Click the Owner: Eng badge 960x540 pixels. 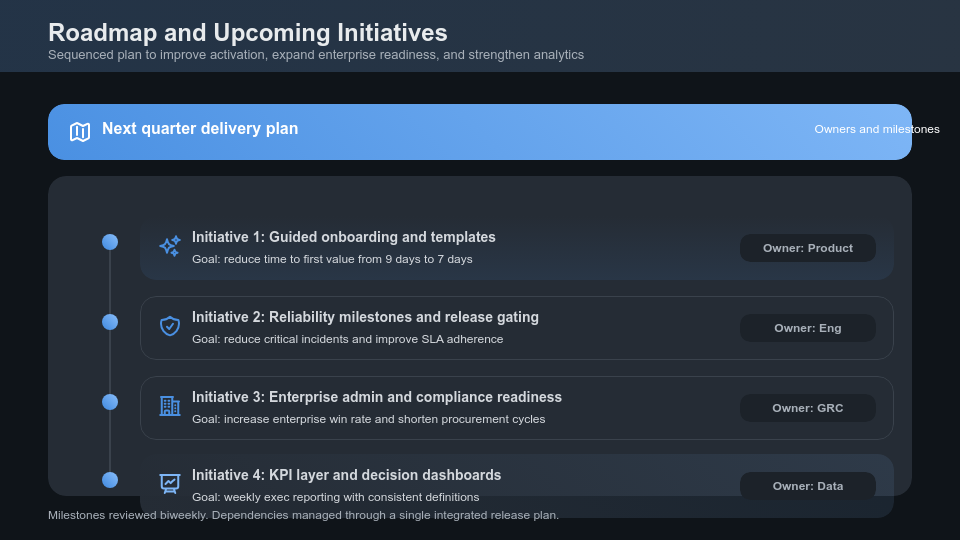[807, 328]
